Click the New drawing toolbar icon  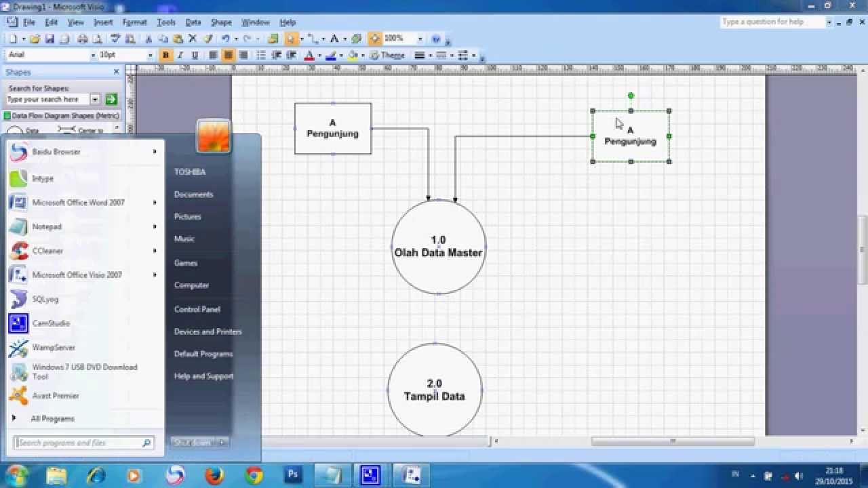click(14, 39)
